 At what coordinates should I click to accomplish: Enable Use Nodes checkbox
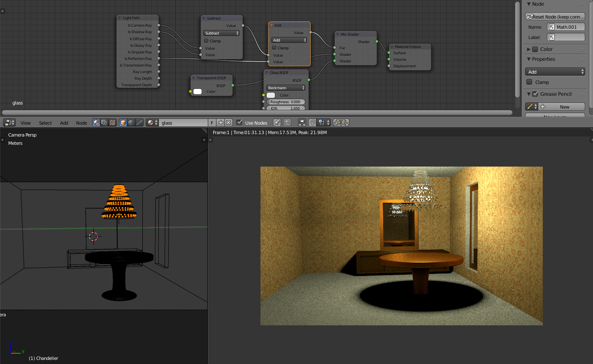coord(239,123)
